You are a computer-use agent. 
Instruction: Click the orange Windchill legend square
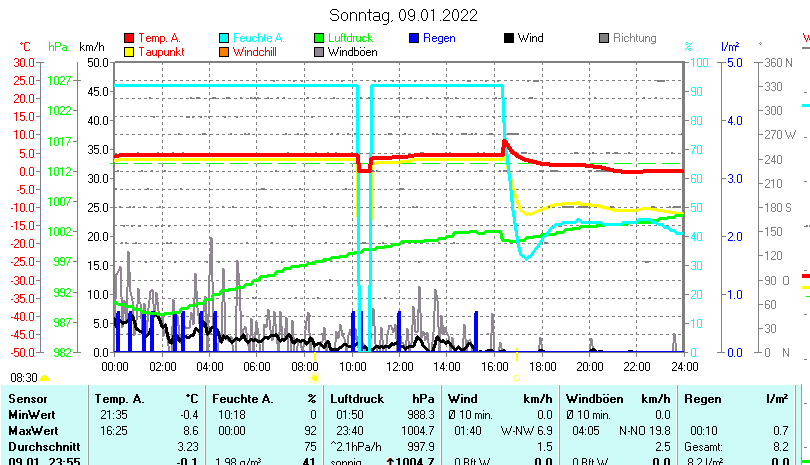pos(225,51)
